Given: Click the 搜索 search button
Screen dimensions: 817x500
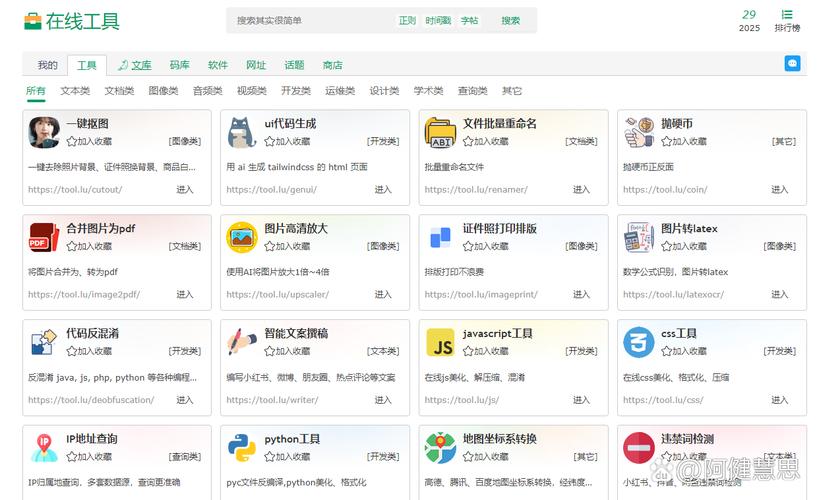Looking at the screenshot, I should [x=510, y=21].
